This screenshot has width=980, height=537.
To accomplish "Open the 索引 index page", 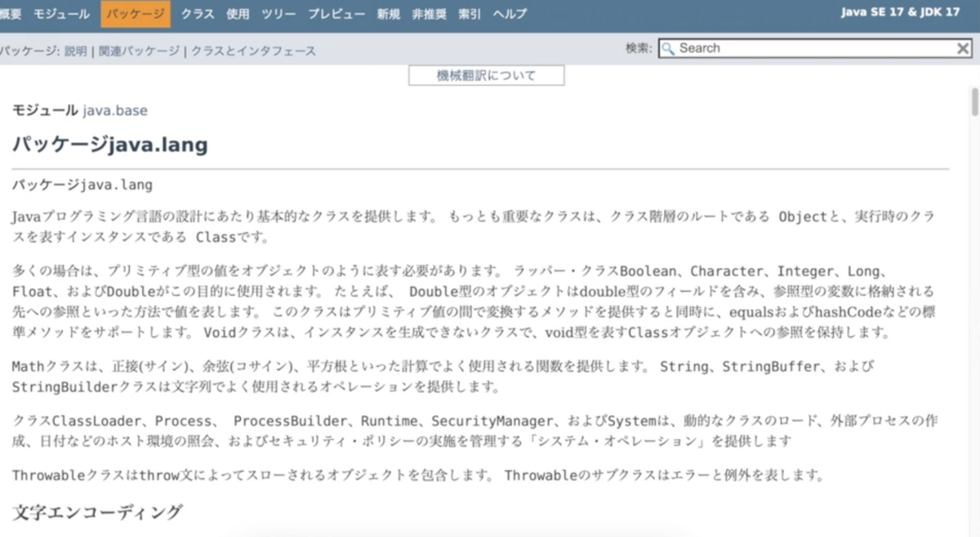I will point(469,13).
